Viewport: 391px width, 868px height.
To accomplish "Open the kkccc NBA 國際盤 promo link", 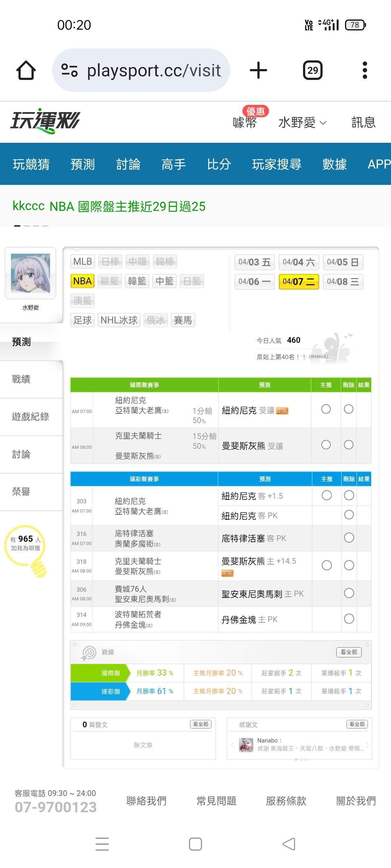I will pyautogui.click(x=109, y=207).
